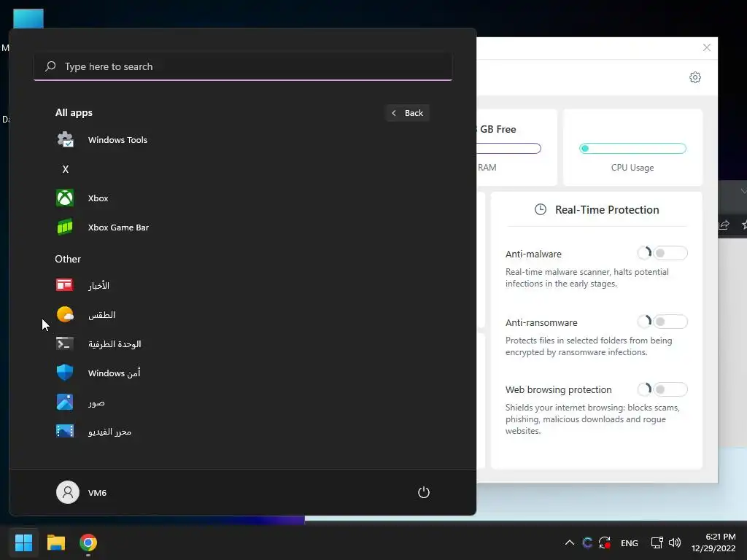Toggle the Anti-ransomware protection switch

pos(670,322)
